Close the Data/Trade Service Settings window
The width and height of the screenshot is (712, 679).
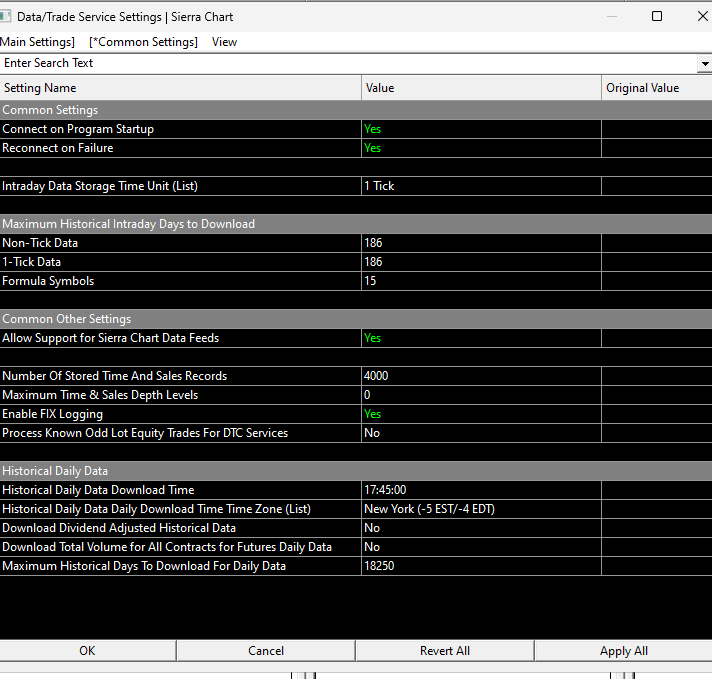702,16
